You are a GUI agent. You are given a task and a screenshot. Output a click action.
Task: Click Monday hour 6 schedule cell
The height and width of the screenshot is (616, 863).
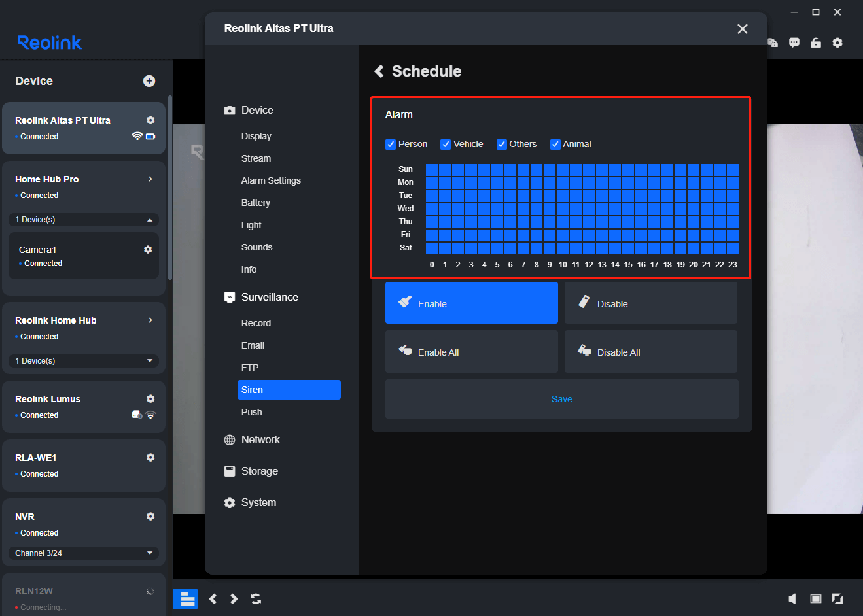(x=510, y=182)
